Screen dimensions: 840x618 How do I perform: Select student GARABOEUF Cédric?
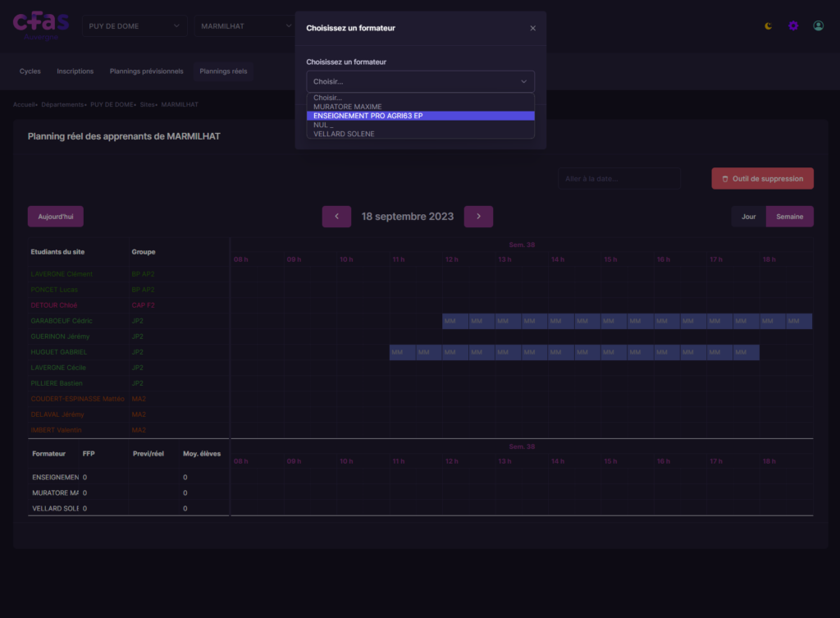click(x=62, y=321)
